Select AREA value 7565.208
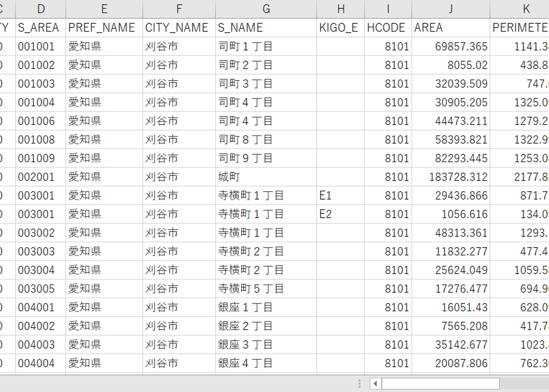 (450, 326)
